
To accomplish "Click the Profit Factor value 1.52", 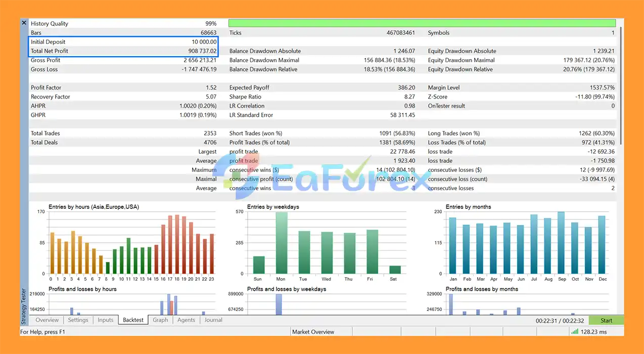I will pos(211,87).
